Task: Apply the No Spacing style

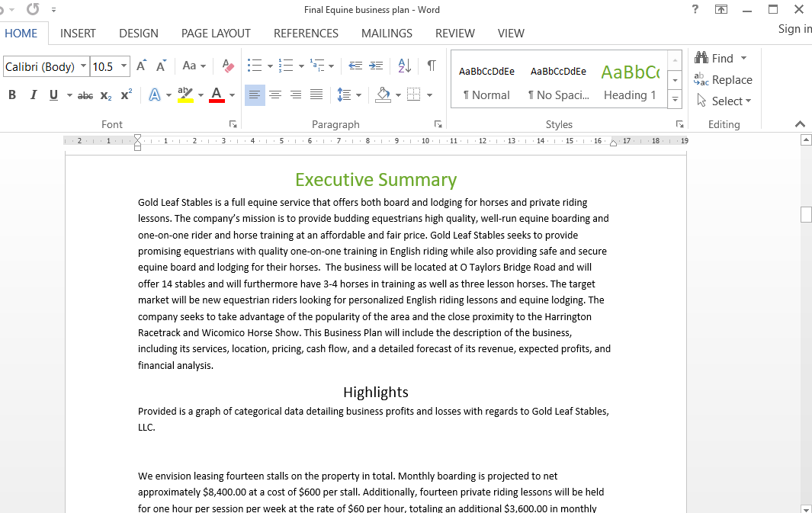Action: [x=558, y=80]
